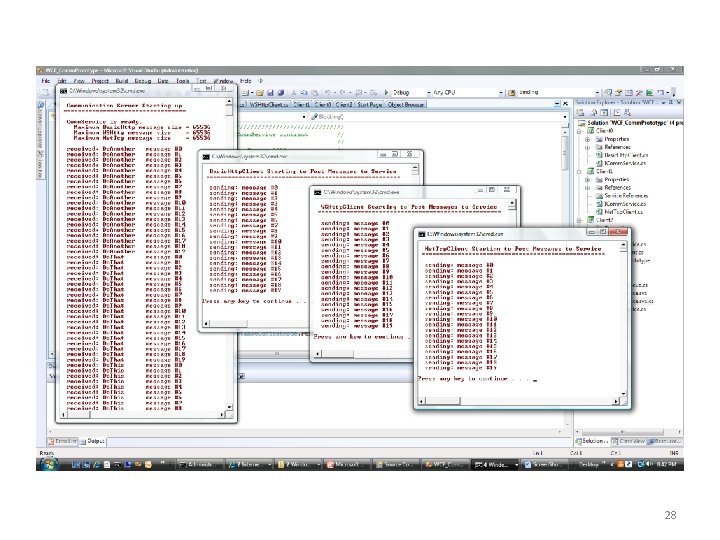
Task: Click the Windows Start orb
Action: click(48, 464)
